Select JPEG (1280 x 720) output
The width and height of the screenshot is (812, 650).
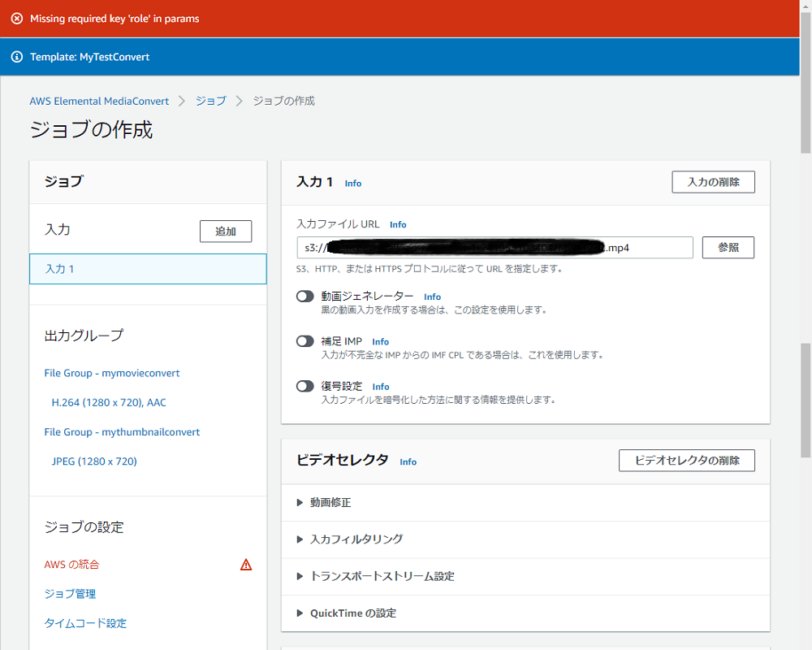point(94,461)
